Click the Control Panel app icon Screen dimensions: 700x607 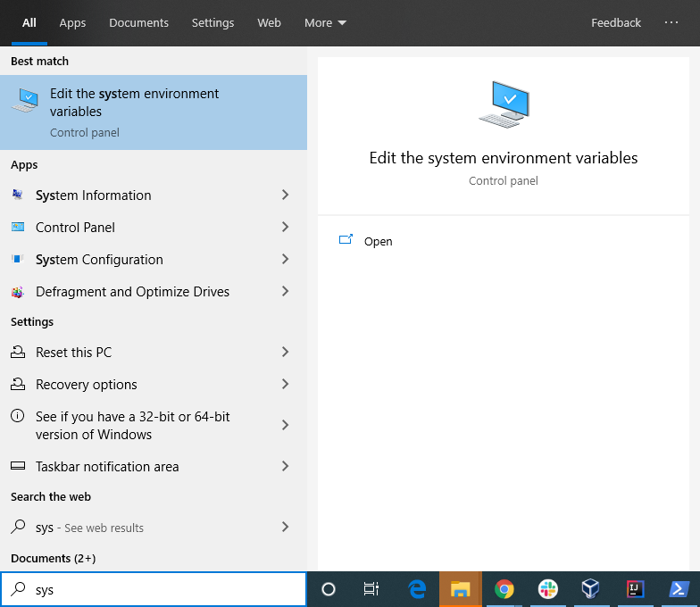click(x=18, y=227)
